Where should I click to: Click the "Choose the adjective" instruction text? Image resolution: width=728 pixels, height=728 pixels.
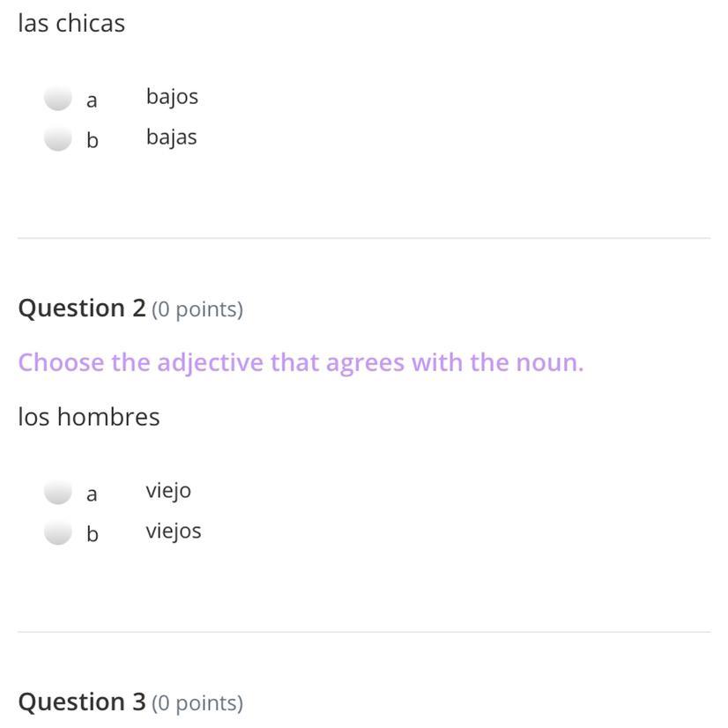pyautogui.click(x=301, y=362)
